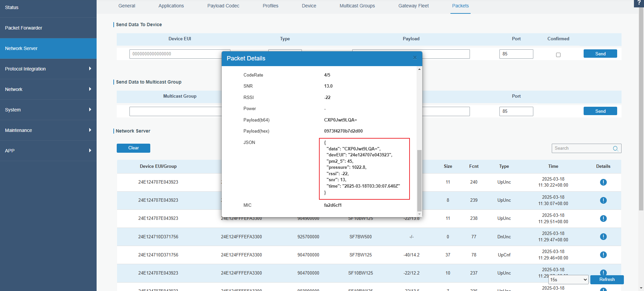Screen dimensions: 644x291
Task: Click the search magnifier icon
Action: click(615, 148)
